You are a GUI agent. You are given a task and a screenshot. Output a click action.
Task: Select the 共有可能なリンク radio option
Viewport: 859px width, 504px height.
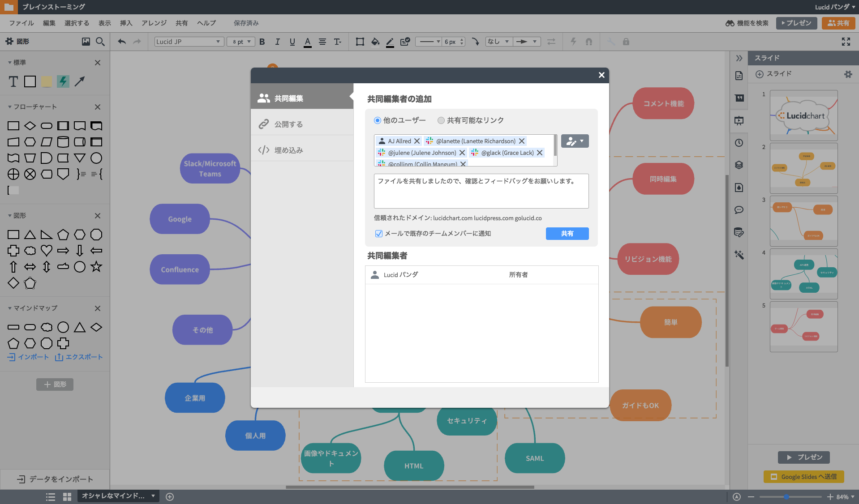tap(441, 120)
